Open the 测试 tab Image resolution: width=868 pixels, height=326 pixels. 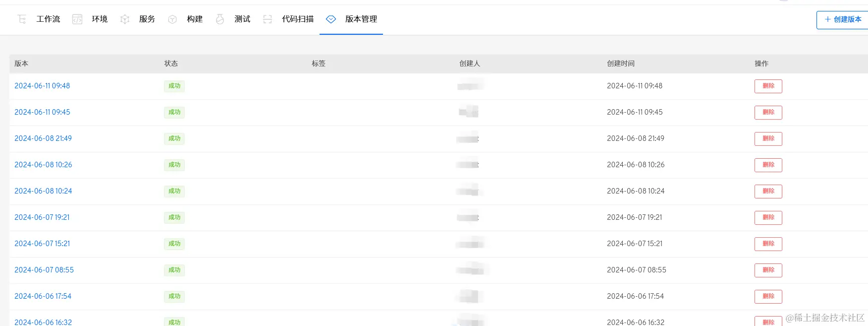(242, 19)
